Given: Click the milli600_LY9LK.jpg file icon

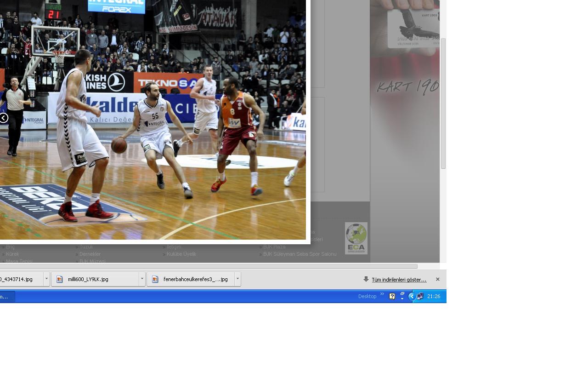Looking at the screenshot, I should pos(59,279).
